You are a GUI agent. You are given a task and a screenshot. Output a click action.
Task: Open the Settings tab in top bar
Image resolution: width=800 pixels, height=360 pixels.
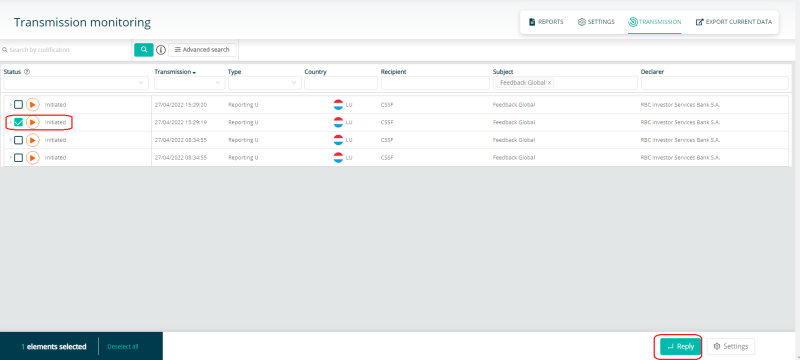pos(596,22)
